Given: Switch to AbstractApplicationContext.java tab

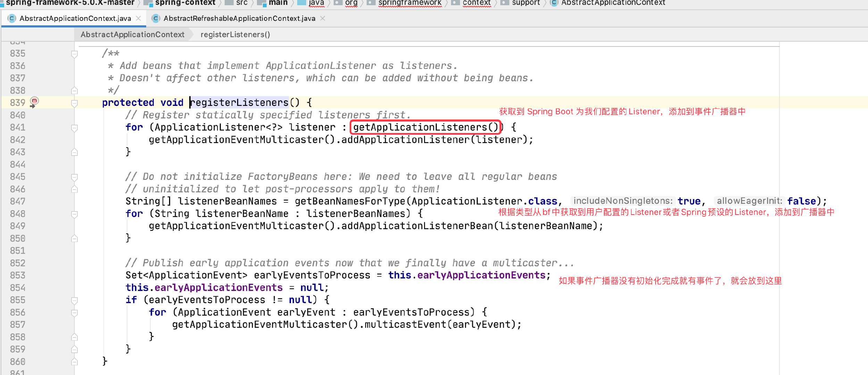Looking at the screenshot, I should click(x=75, y=18).
